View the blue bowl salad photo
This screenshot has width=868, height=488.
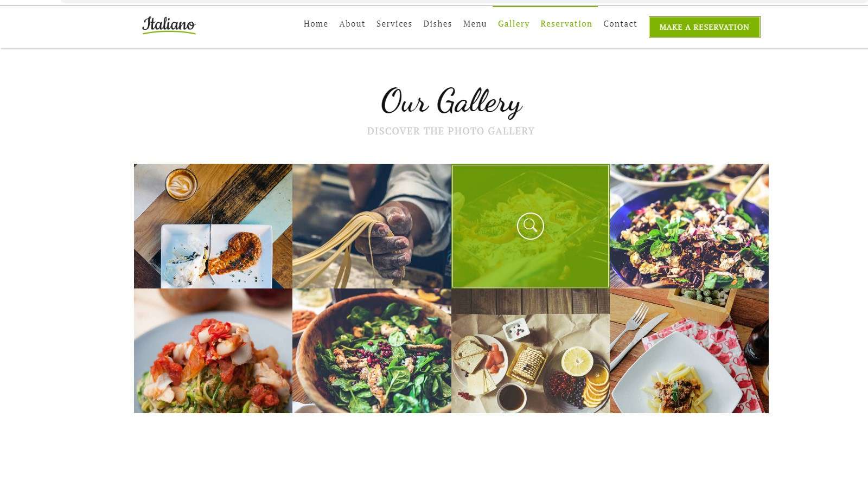pyautogui.click(x=689, y=226)
